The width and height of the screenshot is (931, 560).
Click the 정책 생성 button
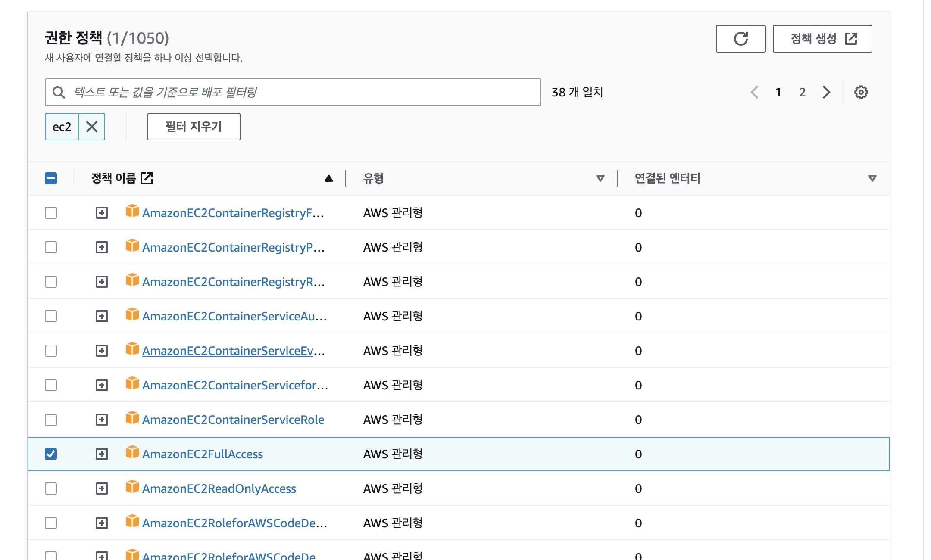822,39
